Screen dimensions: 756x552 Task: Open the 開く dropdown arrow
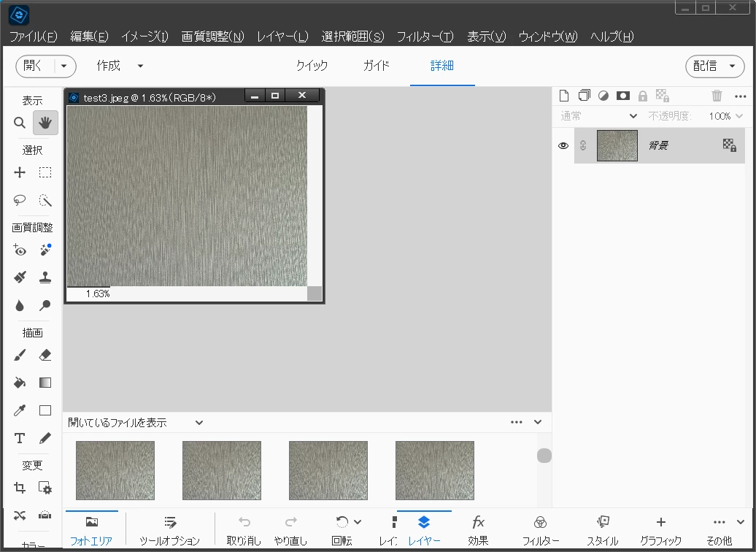pyautogui.click(x=63, y=66)
